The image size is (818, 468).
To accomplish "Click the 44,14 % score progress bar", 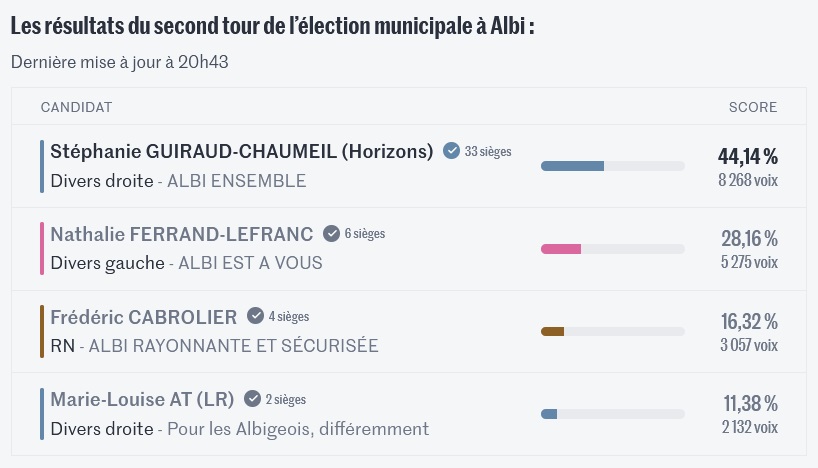I will pyautogui.click(x=612, y=166).
